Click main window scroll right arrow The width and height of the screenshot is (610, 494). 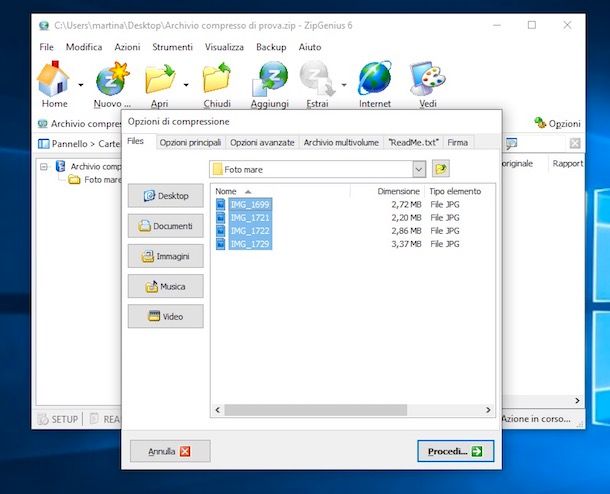click(577, 401)
